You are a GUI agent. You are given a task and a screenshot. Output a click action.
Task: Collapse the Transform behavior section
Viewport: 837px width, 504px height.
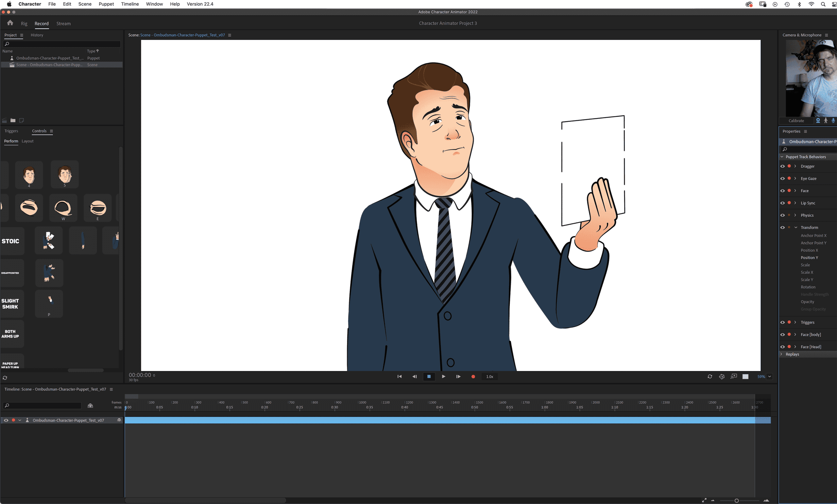(795, 227)
